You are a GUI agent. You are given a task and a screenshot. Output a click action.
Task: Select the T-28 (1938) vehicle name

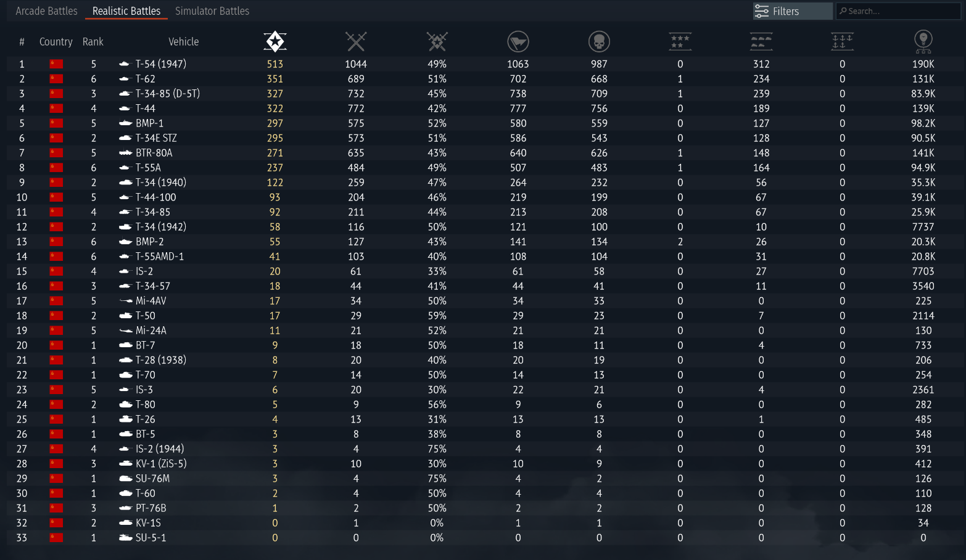(161, 360)
